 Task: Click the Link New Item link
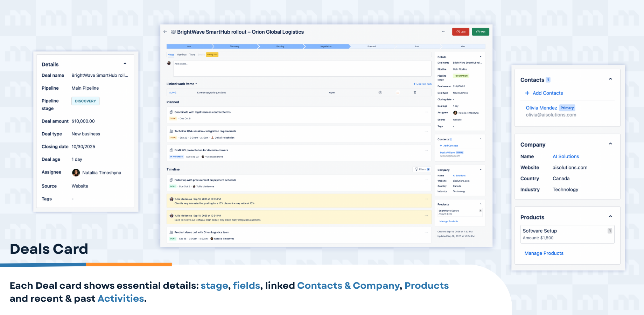(x=422, y=84)
